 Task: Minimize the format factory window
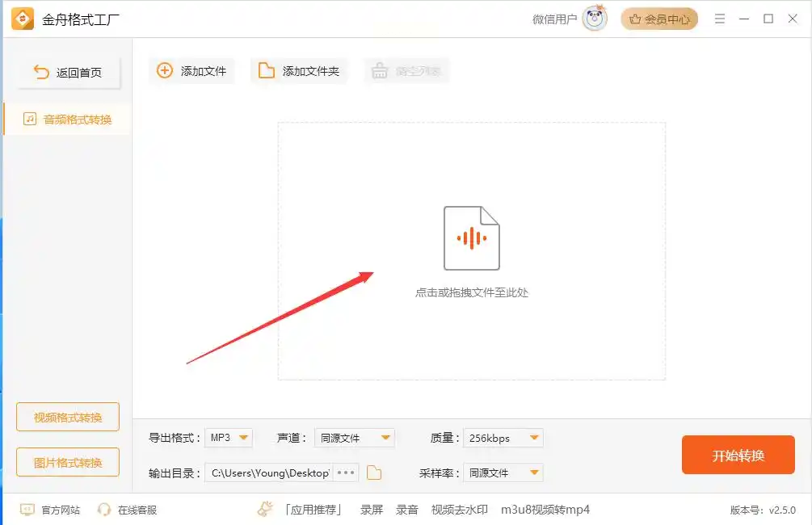click(x=744, y=19)
